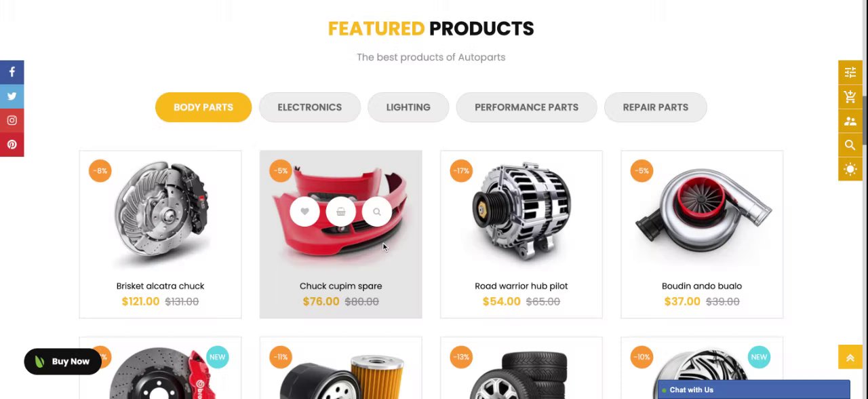Open the user account sidebar icon
The image size is (868, 399).
pyautogui.click(x=850, y=121)
